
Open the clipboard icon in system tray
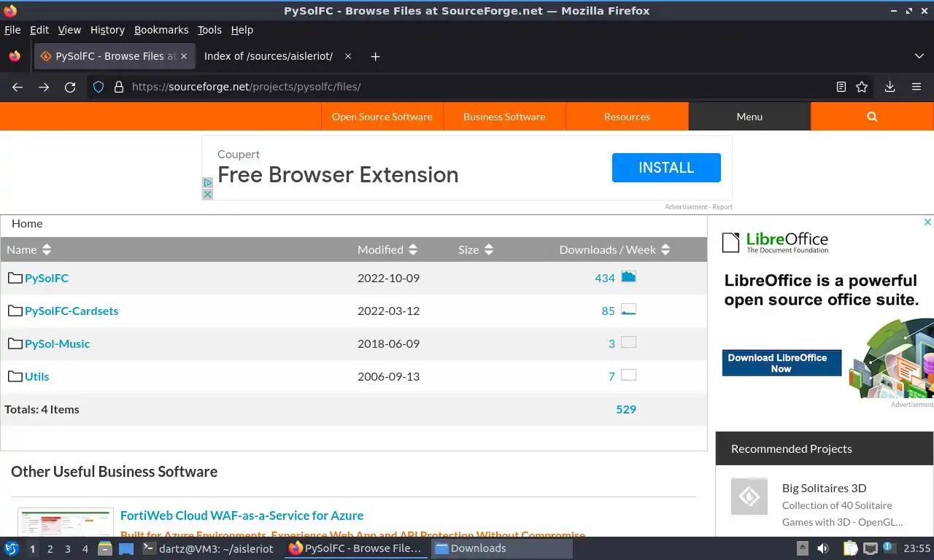(x=850, y=548)
